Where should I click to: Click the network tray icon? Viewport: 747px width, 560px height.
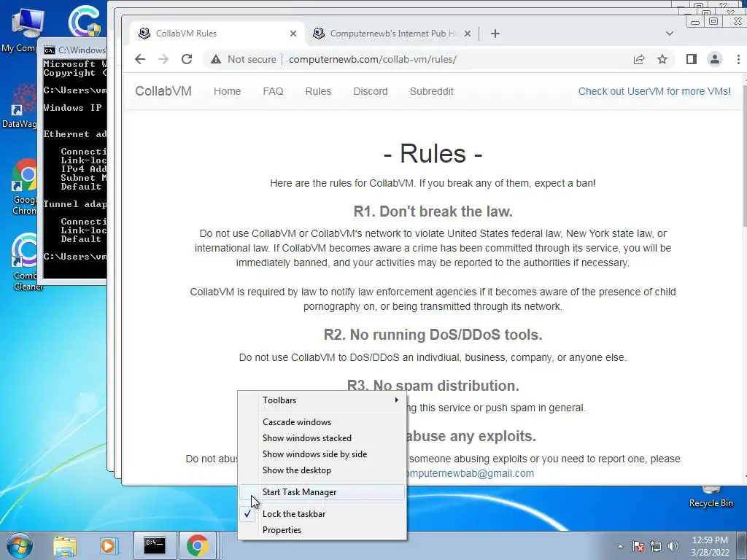point(656,546)
